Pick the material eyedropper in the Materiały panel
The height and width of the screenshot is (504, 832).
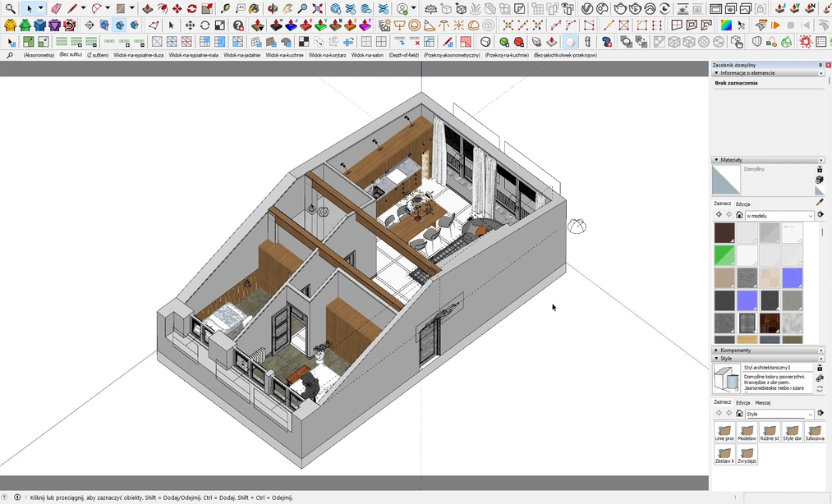(x=819, y=202)
